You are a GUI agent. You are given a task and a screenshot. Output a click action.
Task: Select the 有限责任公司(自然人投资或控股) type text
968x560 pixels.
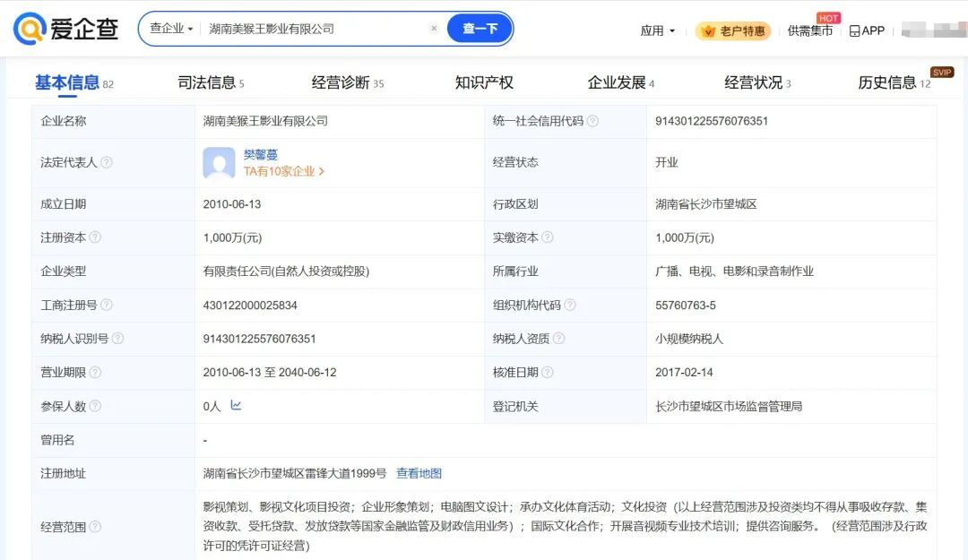point(286,271)
